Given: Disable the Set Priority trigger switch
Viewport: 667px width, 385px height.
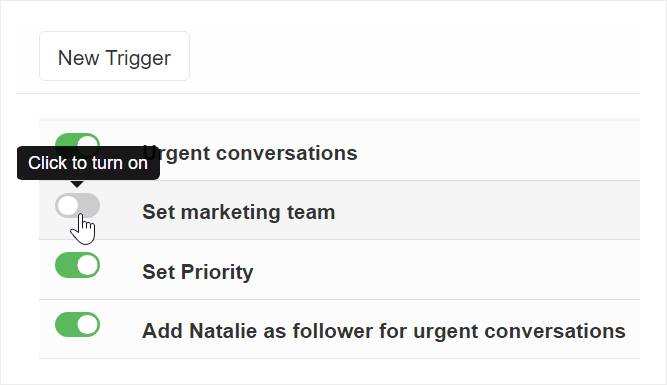Looking at the screenshot, I should (77, 265).
